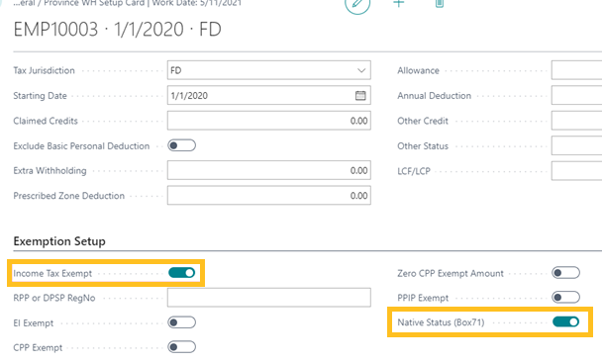The image size is (602, 364).
Task: Click the plus new record icon
Action: point(399,3)
